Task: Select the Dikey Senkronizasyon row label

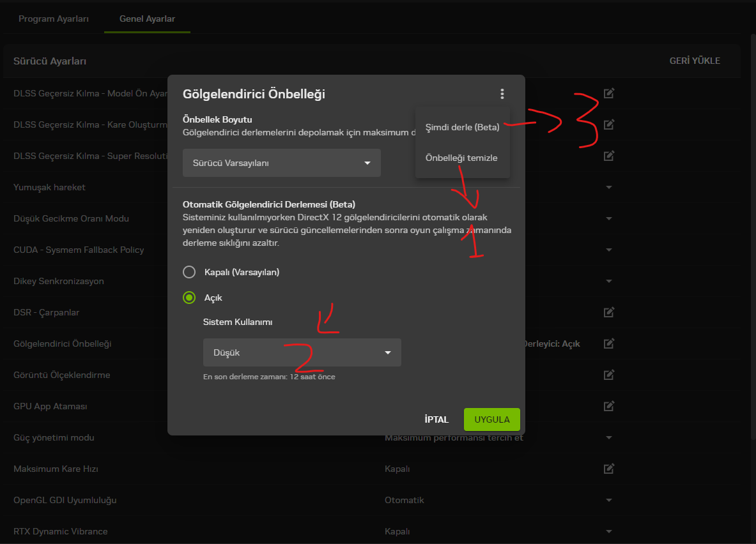Action: point(59,281)
